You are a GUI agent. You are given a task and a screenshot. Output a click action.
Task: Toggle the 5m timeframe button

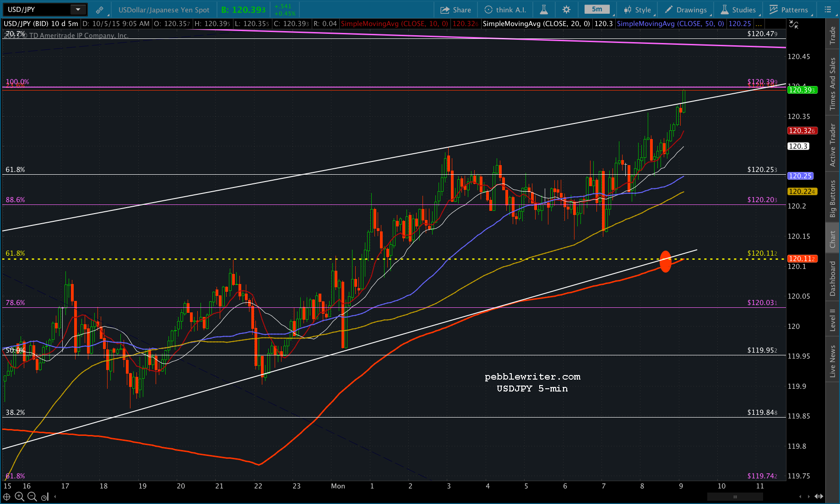tap(596, 10)
